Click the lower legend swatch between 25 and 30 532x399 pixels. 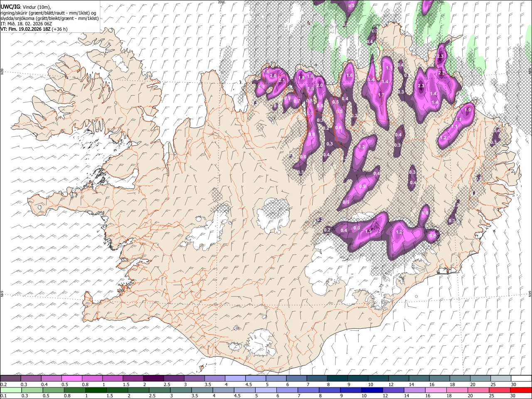point(499,390)
